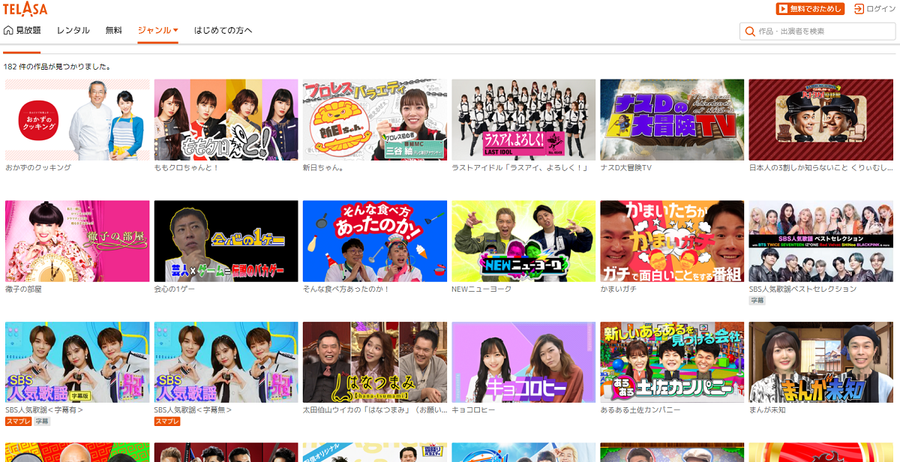Click the かまいガチ title text
900x462 pixels.
[619, 289]
